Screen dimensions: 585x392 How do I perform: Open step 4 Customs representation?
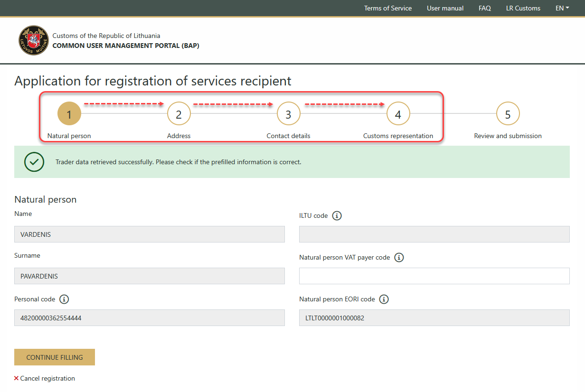click(398, 114)
